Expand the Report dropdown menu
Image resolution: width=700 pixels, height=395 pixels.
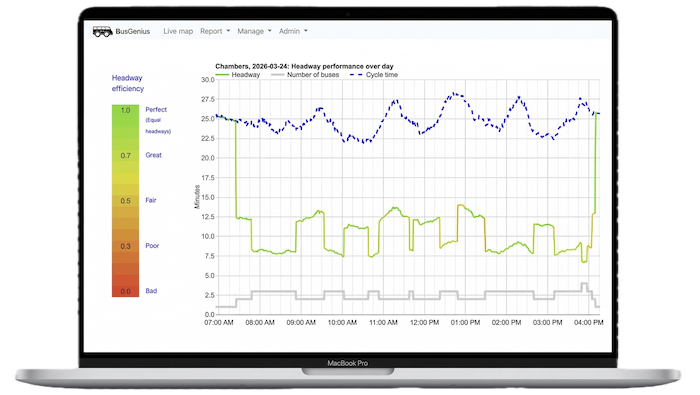click(215, 31)
